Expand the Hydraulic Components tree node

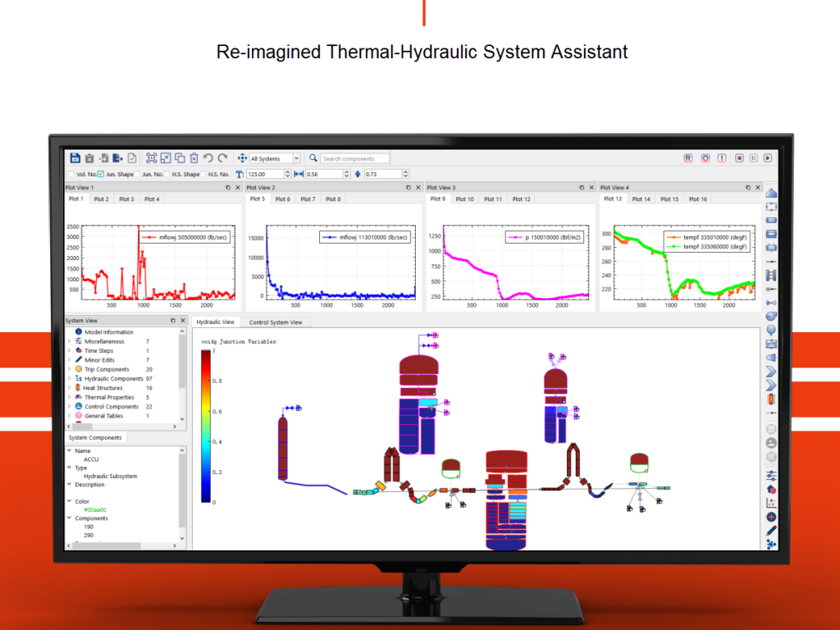pyautogui.click(x=69, y=379)
